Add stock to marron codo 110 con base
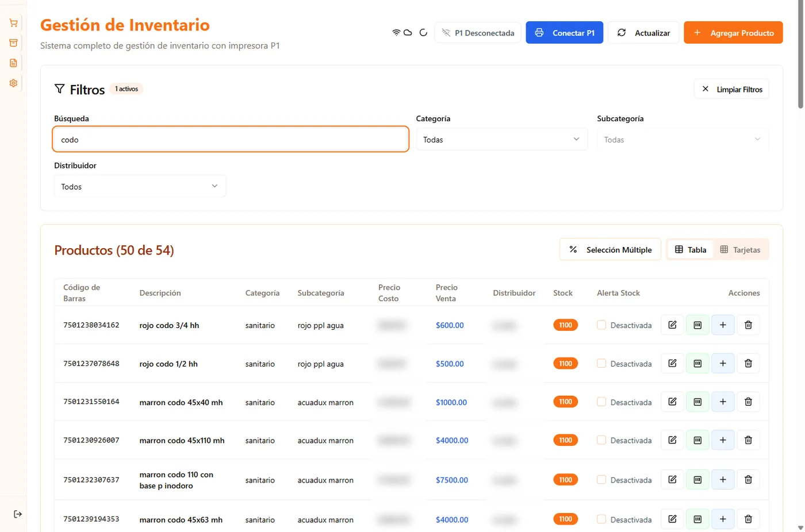The image size is (805, 532). tap(723, 480)
